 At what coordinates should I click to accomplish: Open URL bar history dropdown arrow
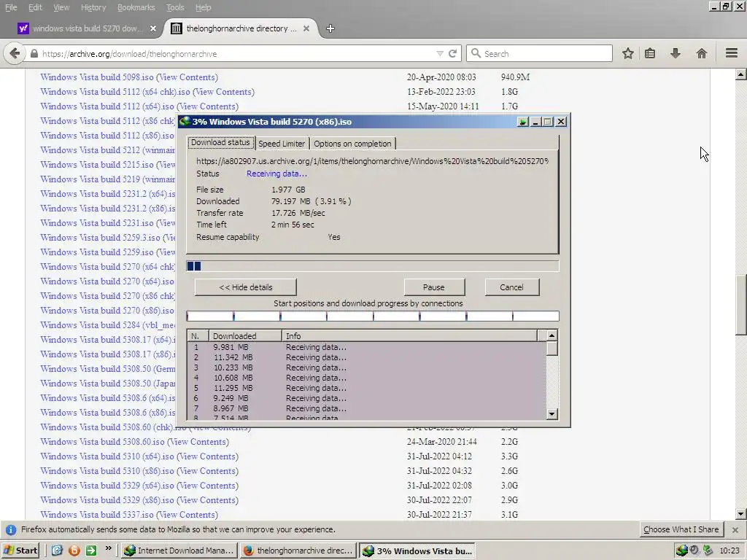[x=440, y=54]
